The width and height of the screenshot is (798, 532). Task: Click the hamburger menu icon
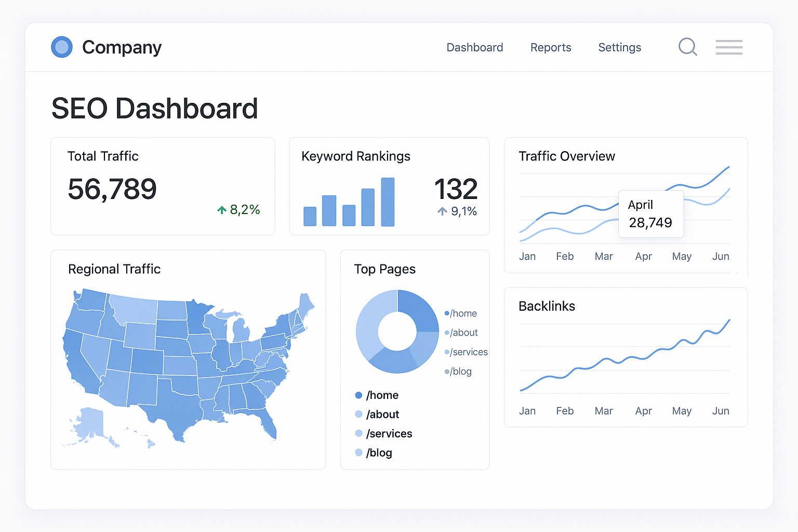tap(728, 47)
